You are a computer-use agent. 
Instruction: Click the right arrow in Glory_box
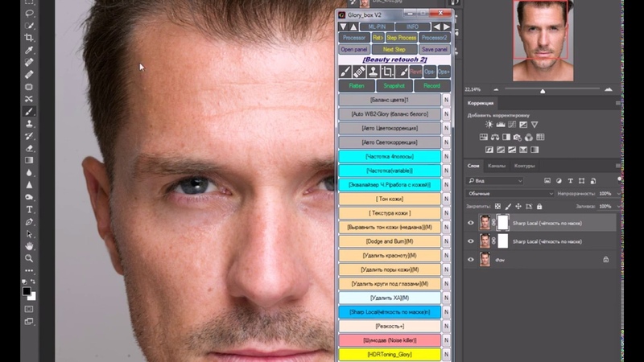point(447,27)
